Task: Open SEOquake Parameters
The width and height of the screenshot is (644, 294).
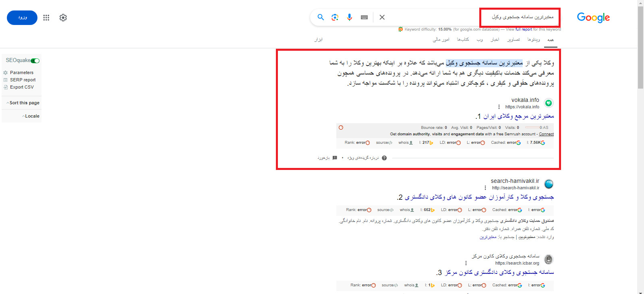Action: [x=22, y=72]
